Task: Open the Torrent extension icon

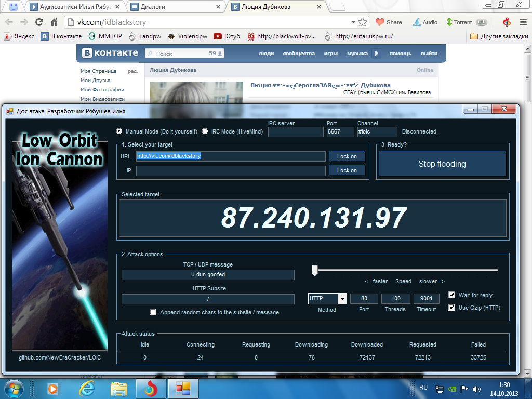Action: [x=459, y=22]
